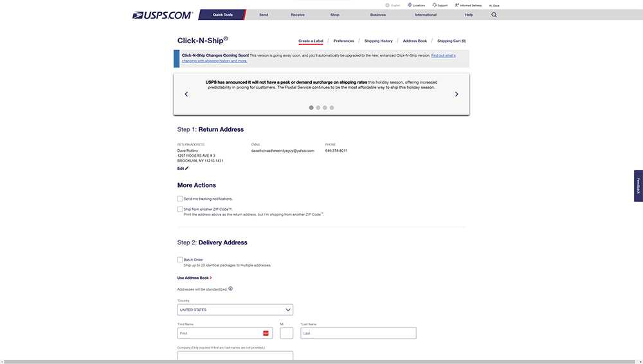Click the Step 2: Delivery Address heading
Screen dimensions: 643x364
click(x=212, y=242)
